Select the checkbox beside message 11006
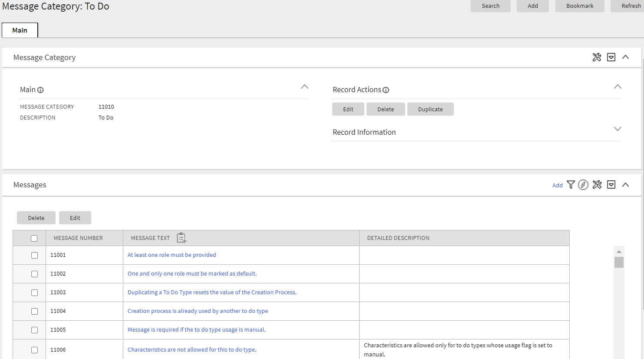This screenshot has width=644, height=359. point(34,349)
